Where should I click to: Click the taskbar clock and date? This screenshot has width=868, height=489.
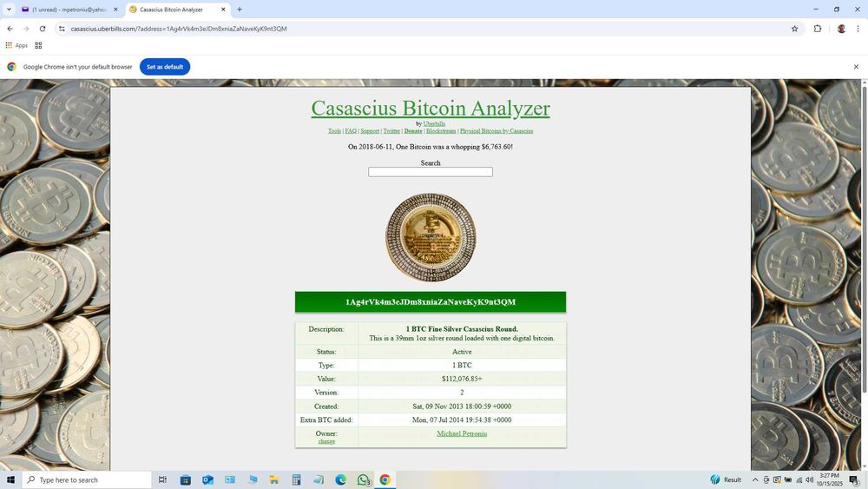point(829,479)
